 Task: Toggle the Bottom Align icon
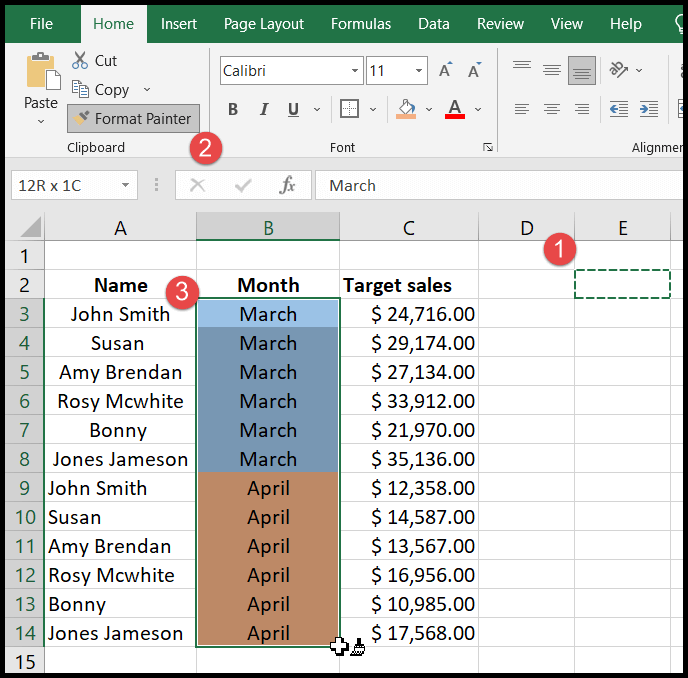click(x=582, y=70)
